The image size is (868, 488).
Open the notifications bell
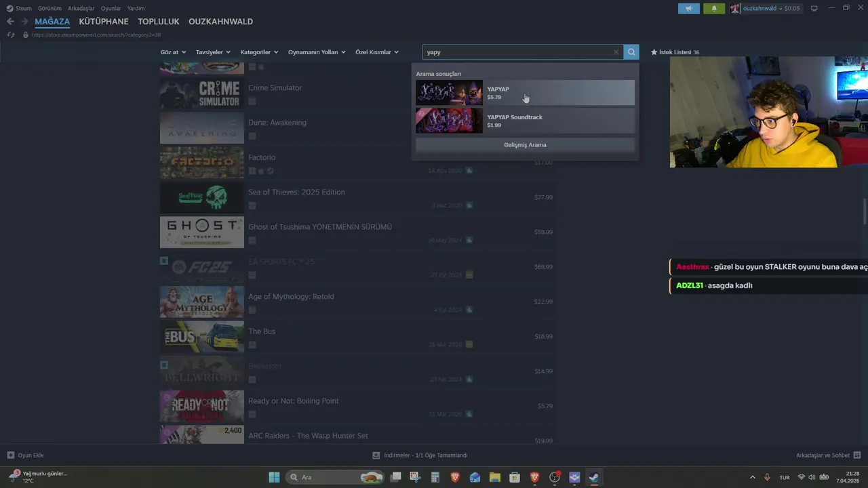713,8
